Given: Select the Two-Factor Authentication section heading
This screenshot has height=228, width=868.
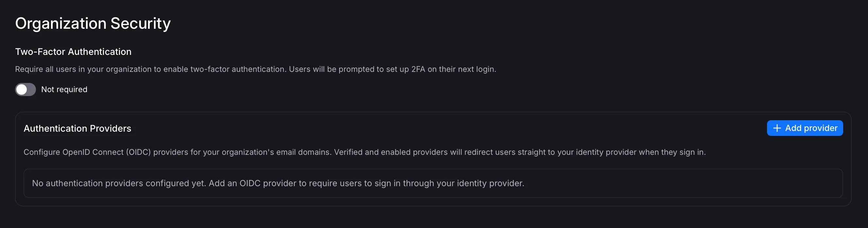Looking at the screenshot, I should click(x=73, y=52).
